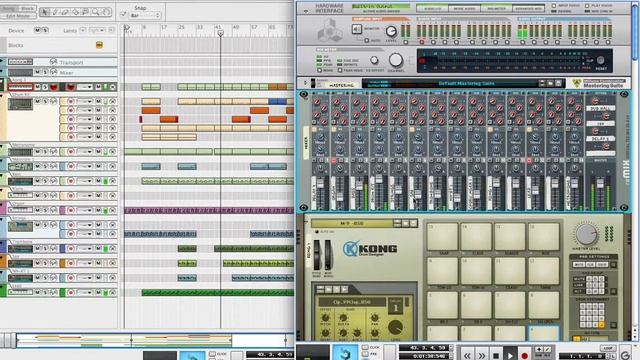Select the Razor tool

point(76,12)
